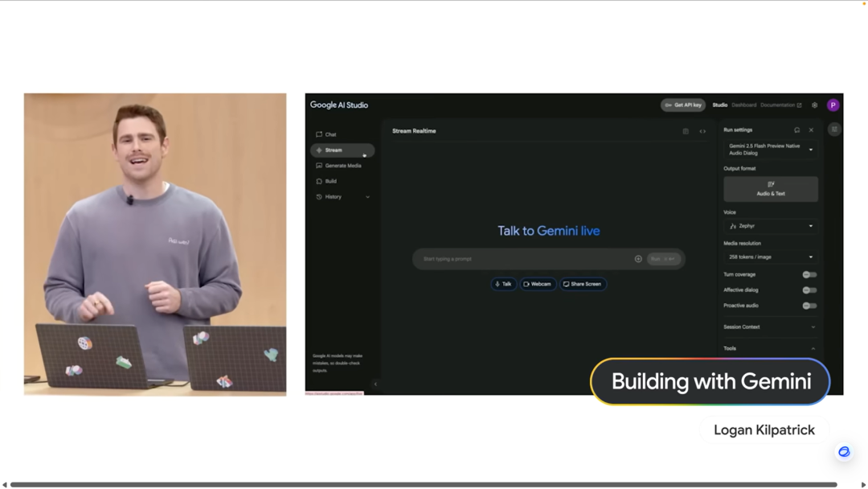The height and width of the screenshot is (489, 868).
Task: Open the Gemini 2.5 Flash model dropdown
Action: click(x=771, y=150)
